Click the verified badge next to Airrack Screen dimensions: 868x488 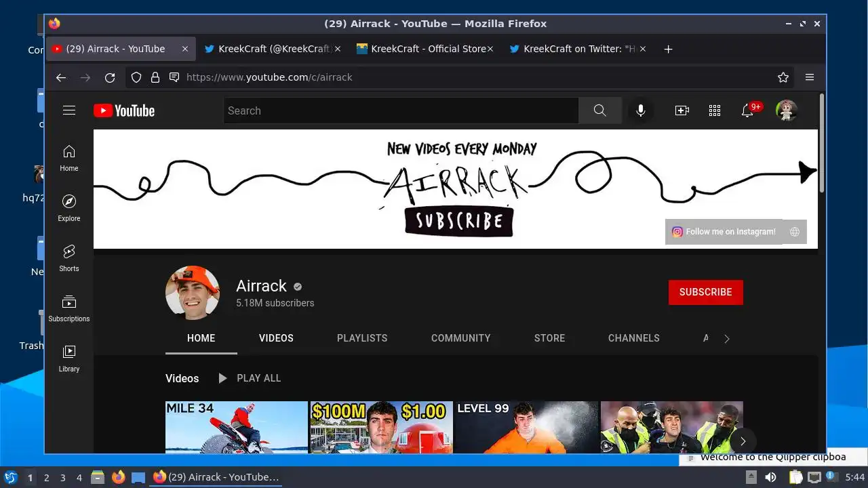298,286
